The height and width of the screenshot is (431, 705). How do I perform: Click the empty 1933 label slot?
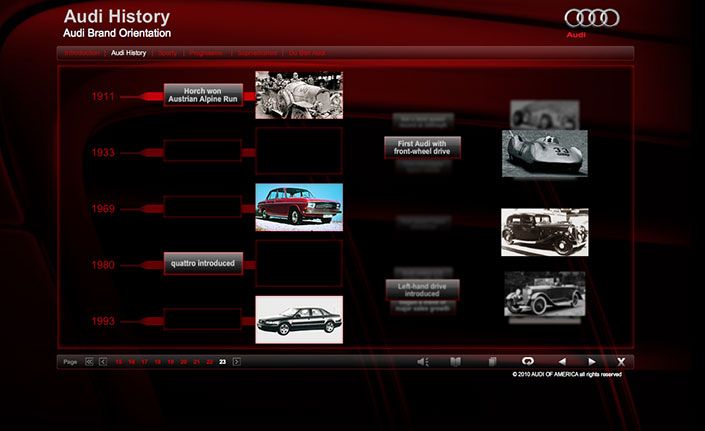click(203, 151)
